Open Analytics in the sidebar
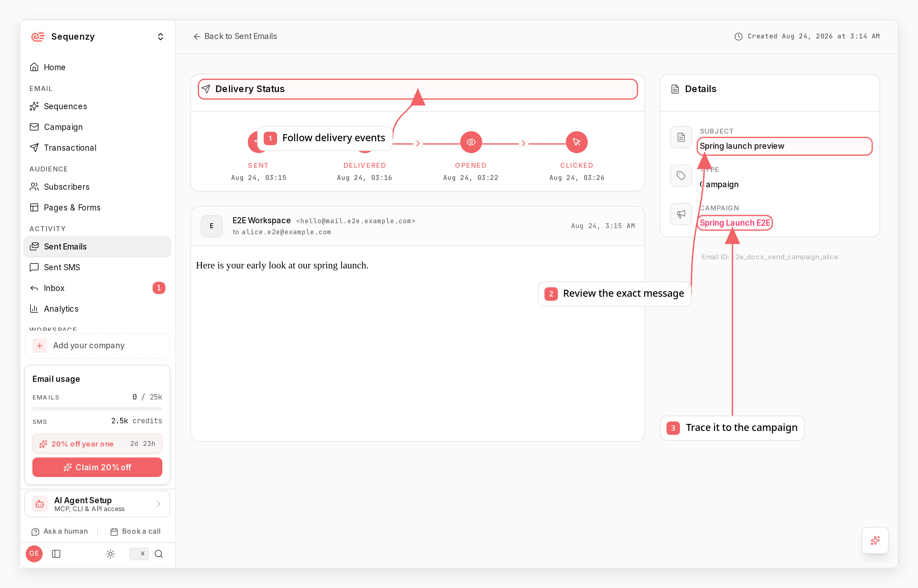The image size is (918, 588). tap(97, 309)
